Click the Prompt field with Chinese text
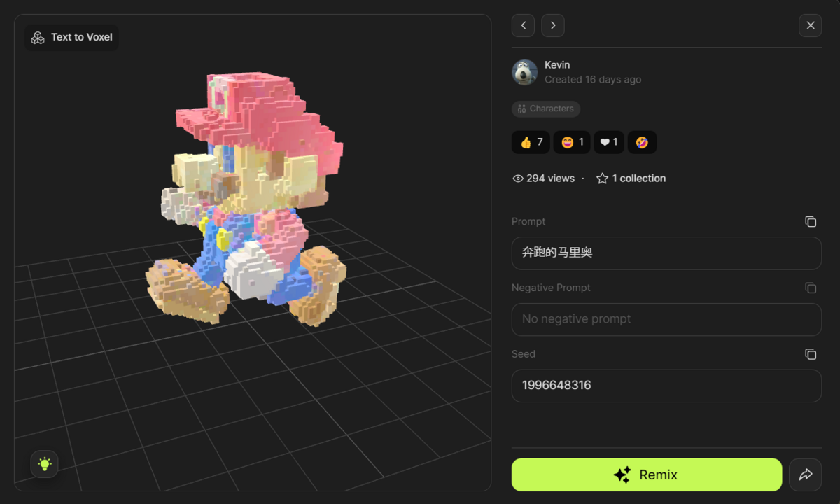 click(x=666, y=253)
